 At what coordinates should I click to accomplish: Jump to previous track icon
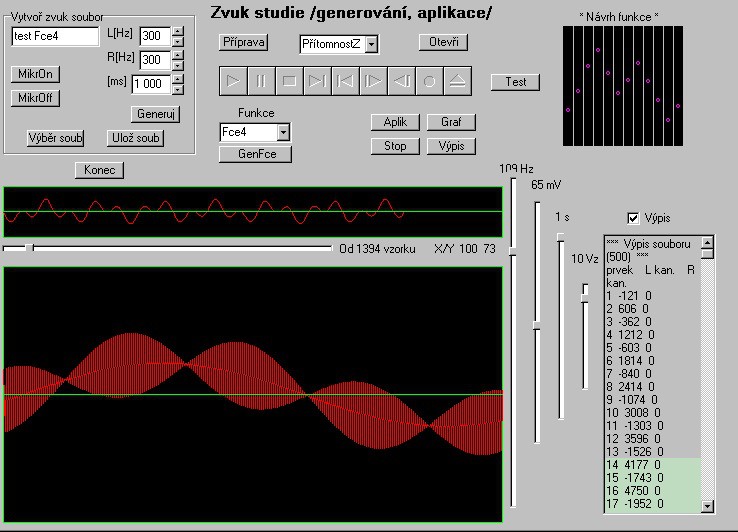coord(344,81)
